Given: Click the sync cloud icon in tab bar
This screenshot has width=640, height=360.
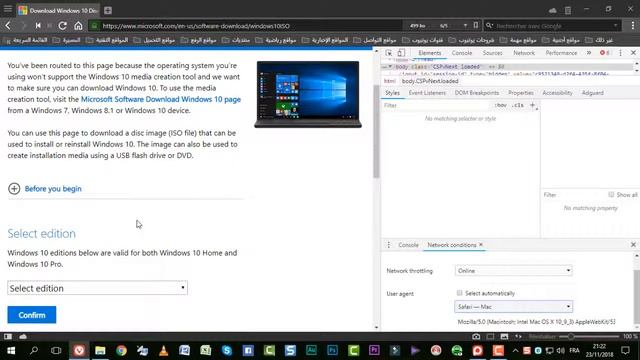Looking at the screenshot, I should pos(553,10).
